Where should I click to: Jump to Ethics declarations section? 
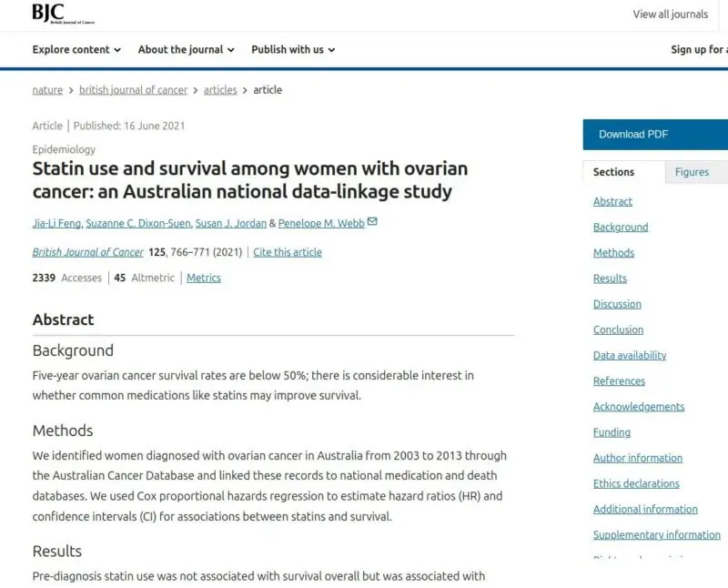[636, 483]
